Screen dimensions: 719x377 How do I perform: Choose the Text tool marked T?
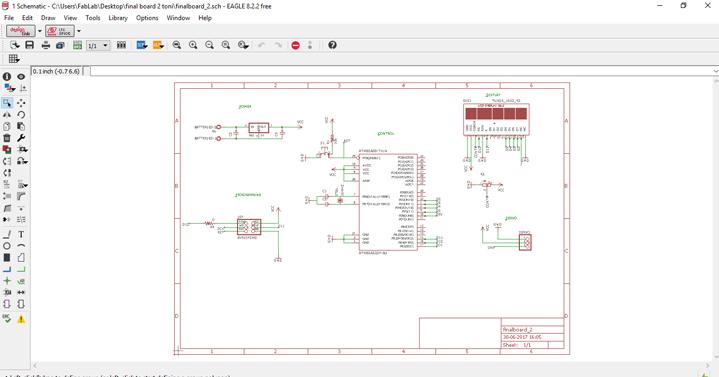tap(21, 234)
